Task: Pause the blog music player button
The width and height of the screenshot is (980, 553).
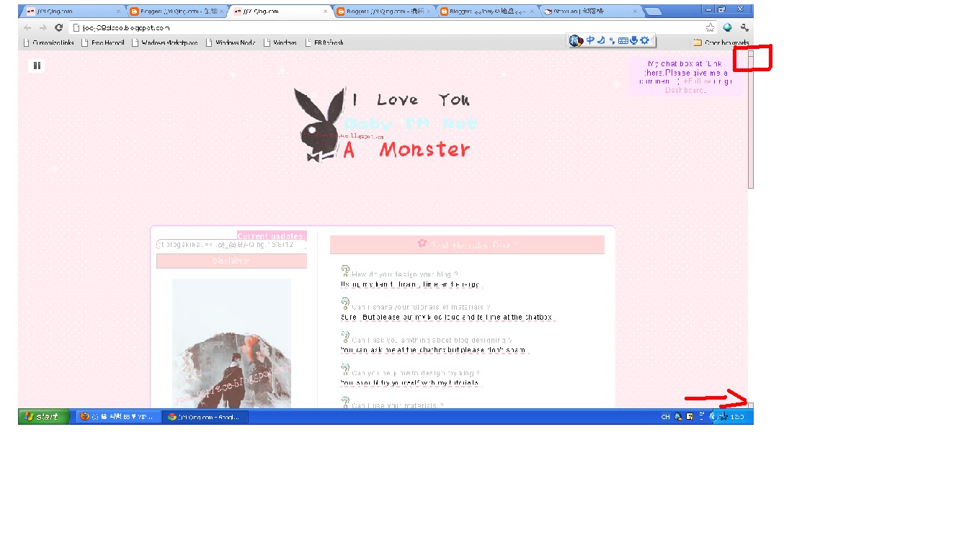Action: pos(37,66)
